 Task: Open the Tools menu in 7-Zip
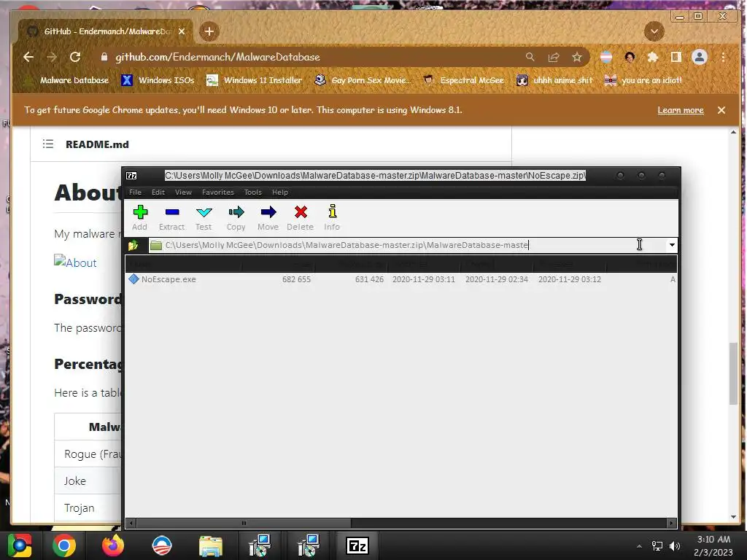(253, 192)
